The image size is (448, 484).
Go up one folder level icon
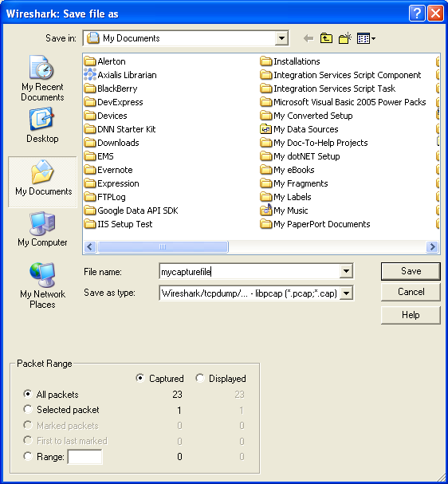[x=326, y=38]
